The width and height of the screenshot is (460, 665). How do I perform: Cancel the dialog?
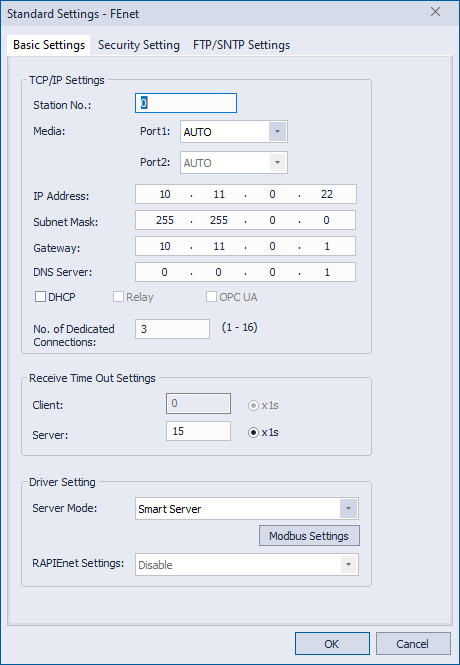tap(413, 644)
